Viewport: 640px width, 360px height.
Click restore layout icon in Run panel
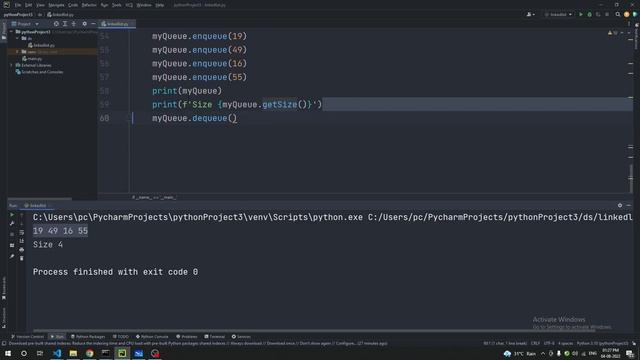click(12, 245)
